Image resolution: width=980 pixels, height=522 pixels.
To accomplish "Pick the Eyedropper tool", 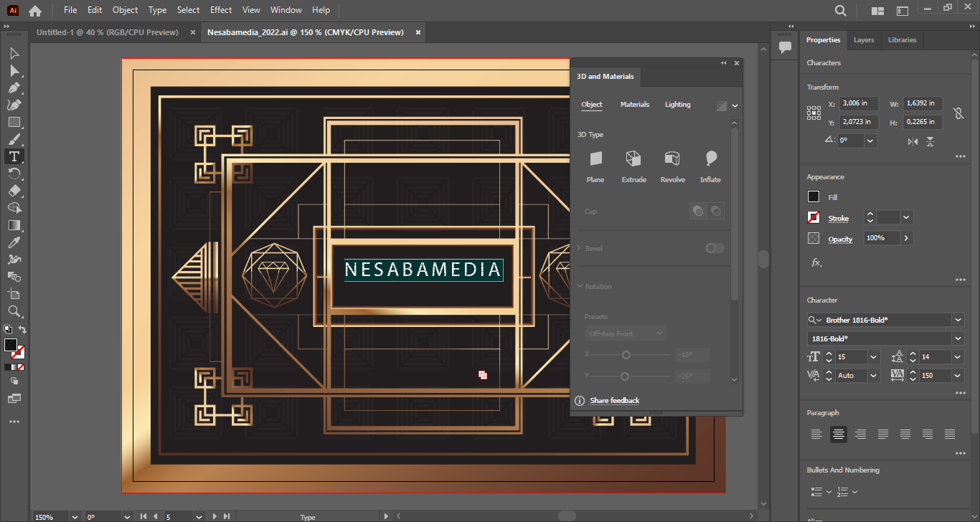I will click(x=14, y=242).
